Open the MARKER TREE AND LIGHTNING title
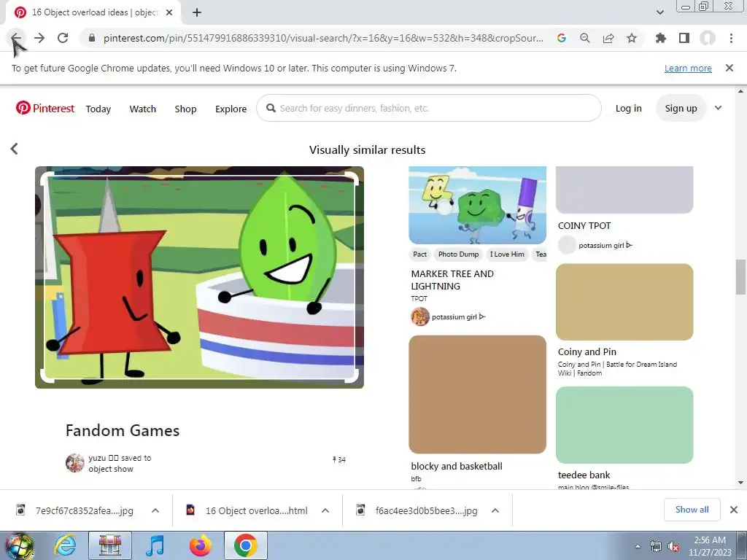The height and width of the screenshot is (560, 747). (x=452, y=280)
